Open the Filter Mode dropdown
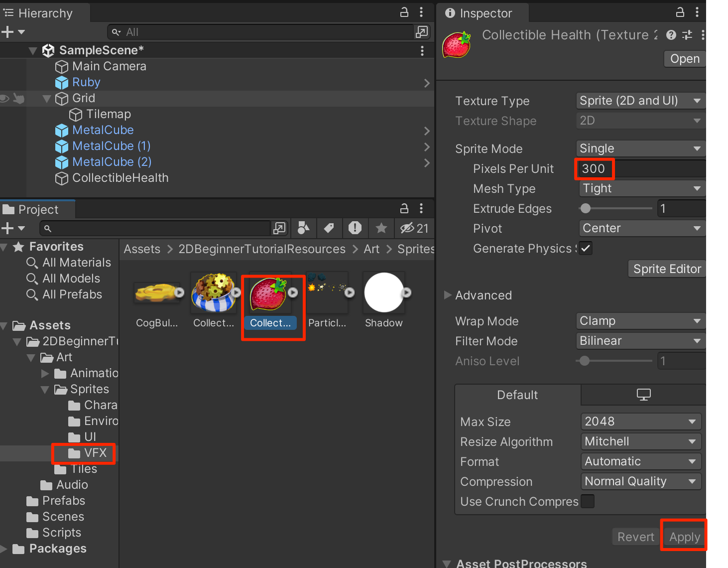The image size is (728, 568). point(640,341)
